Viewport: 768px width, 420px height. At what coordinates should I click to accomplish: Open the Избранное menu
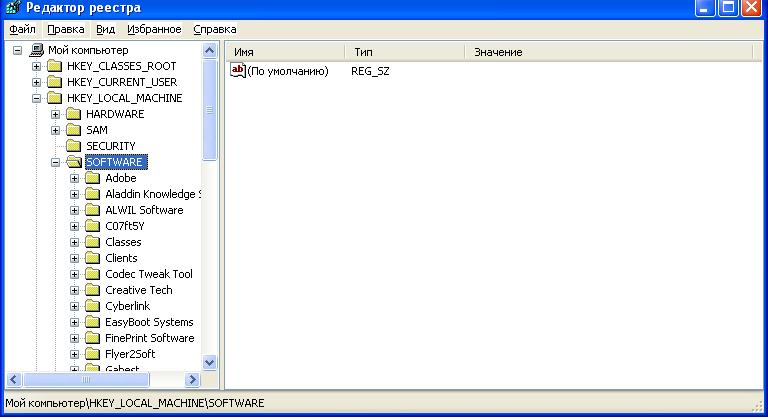tap(154, 29)
